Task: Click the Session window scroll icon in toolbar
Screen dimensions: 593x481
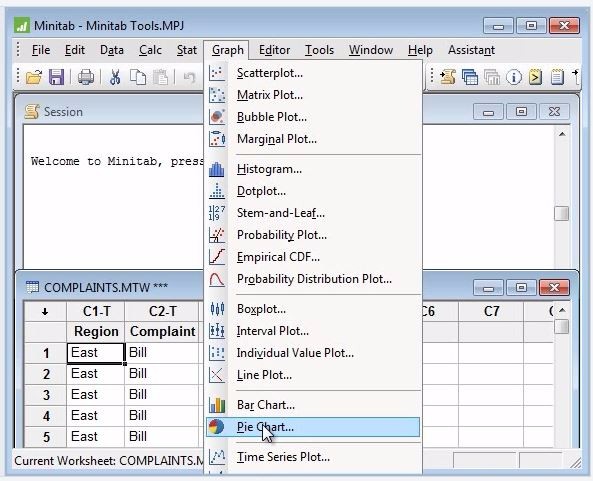Action: [448, 77]
